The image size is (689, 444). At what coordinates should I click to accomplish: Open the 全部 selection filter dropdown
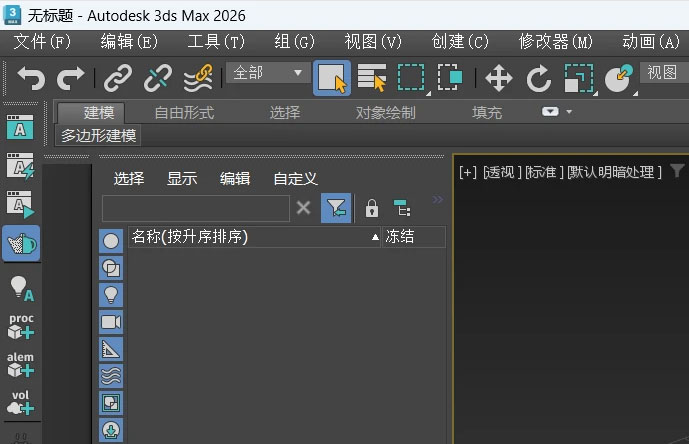tap(268, 73)
